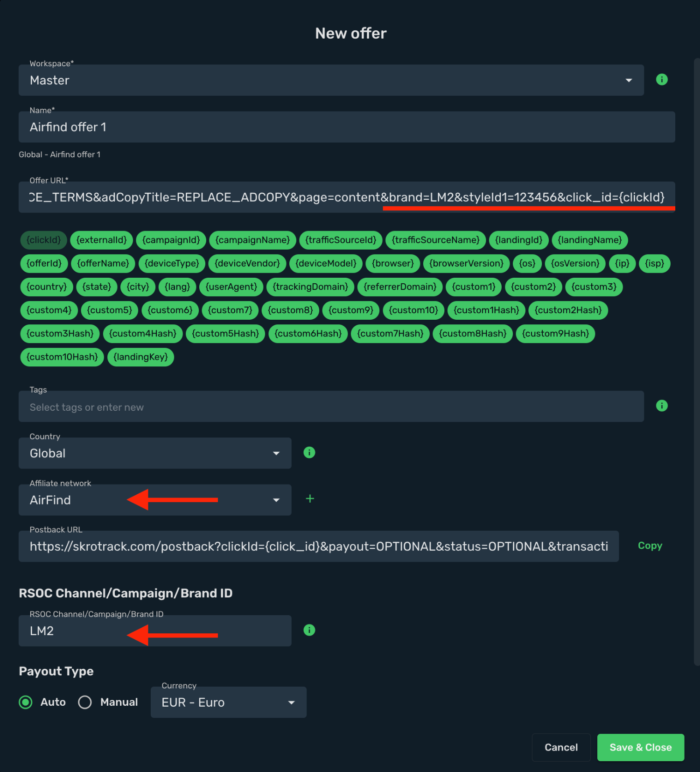The height and width of the screenshot is (772, 700).
Task: Insert the {country} token
Action: click(47, 287)
